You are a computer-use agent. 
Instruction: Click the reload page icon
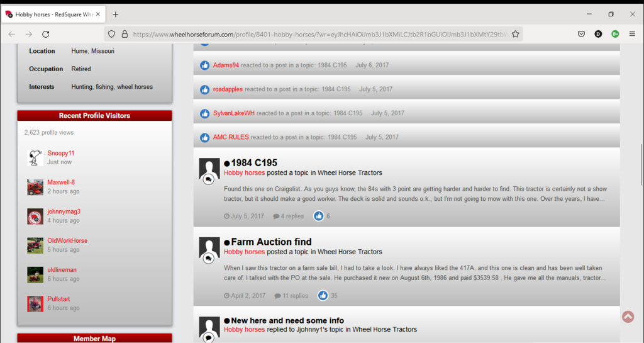point(45,34)
